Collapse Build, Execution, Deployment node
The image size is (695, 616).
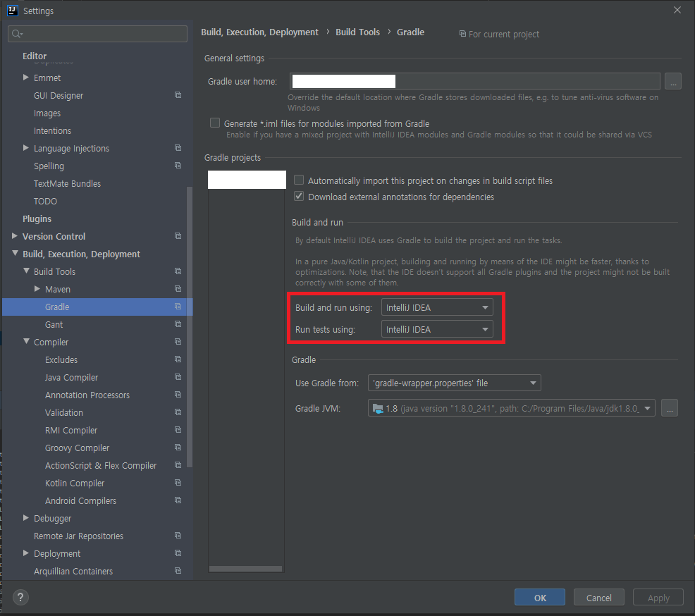(x=15, y=254)
